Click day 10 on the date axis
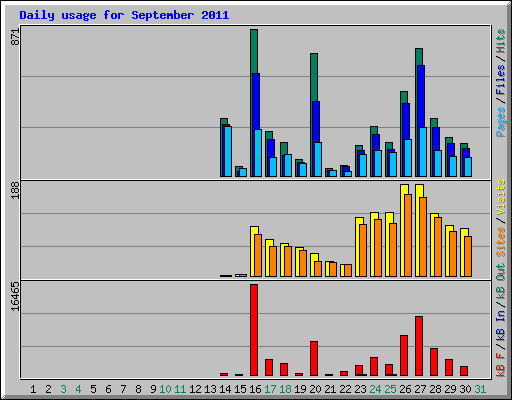This screenshot has height=400, width=512. [x=165, y=389]
